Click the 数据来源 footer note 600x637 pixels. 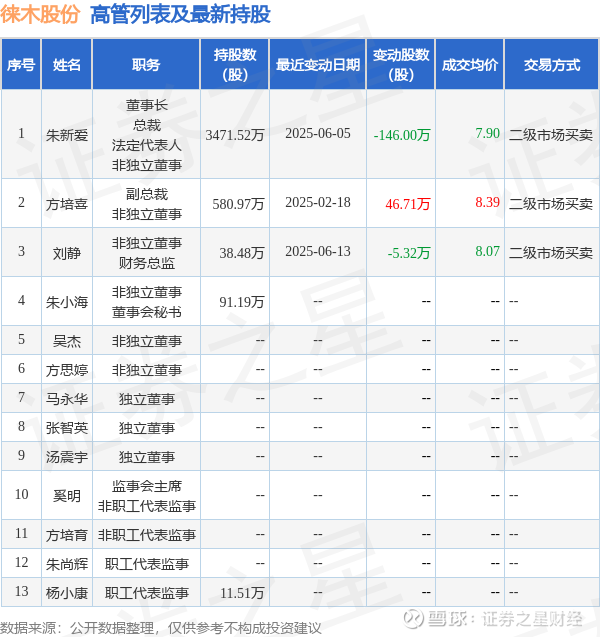[160, 628]
